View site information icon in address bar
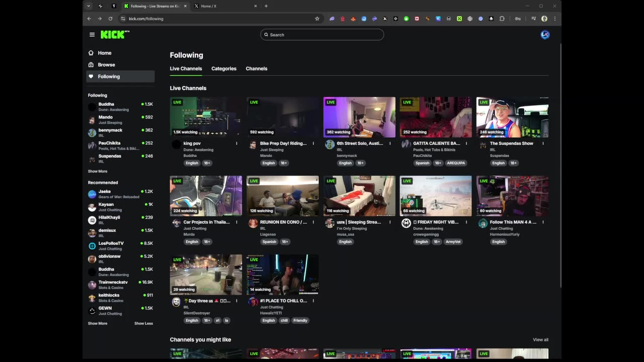 pyautogui.click(x=123, y=19)
